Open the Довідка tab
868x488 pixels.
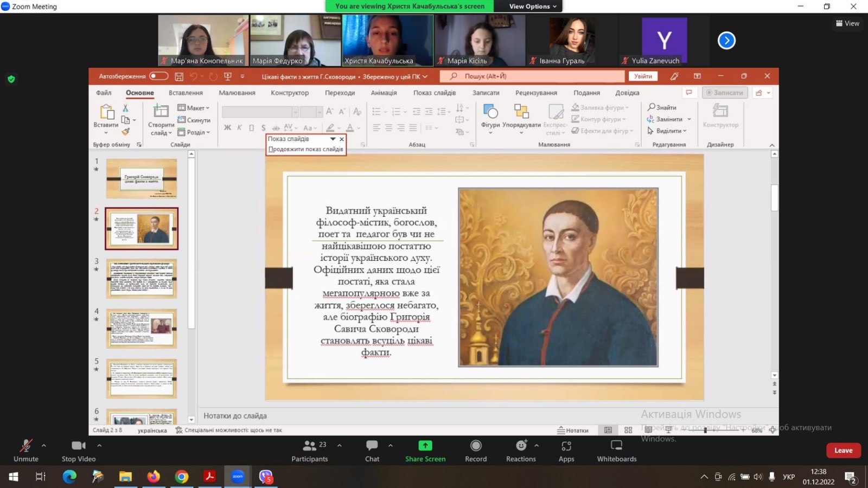pyautogui.click(x=627, y=93)
